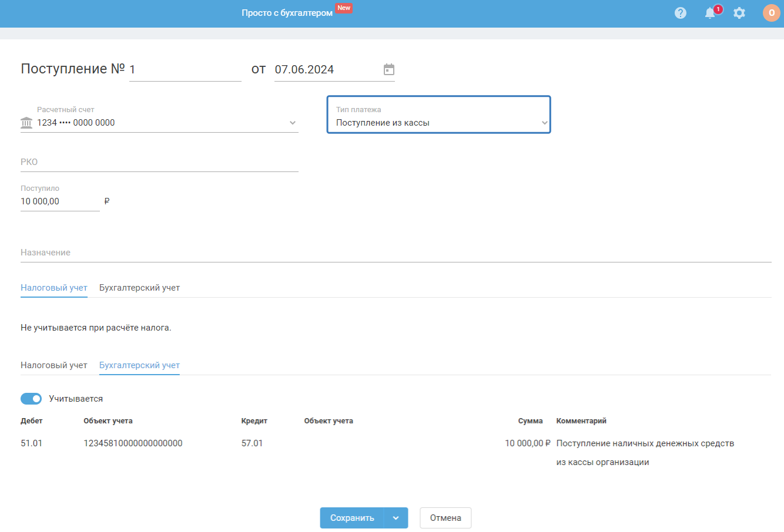The width and height of the screenshot is (784, 532).
Task: Click the "Поступило" amount field
Action: pyautogui.click(x=59, y=201)
